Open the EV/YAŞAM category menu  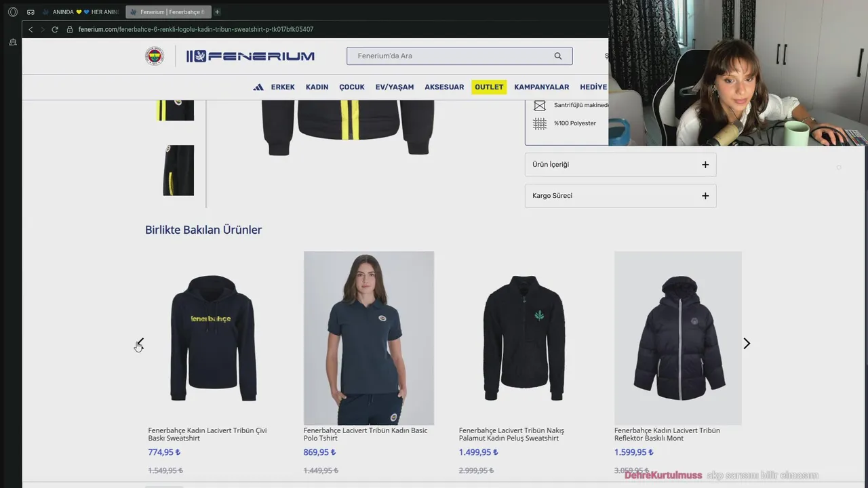[395, 87]
